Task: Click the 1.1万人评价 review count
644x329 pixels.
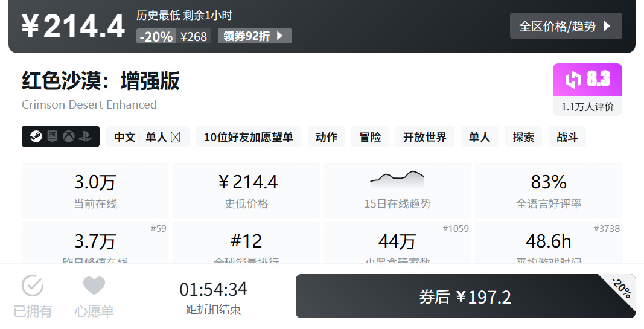Action: point(587,107)
